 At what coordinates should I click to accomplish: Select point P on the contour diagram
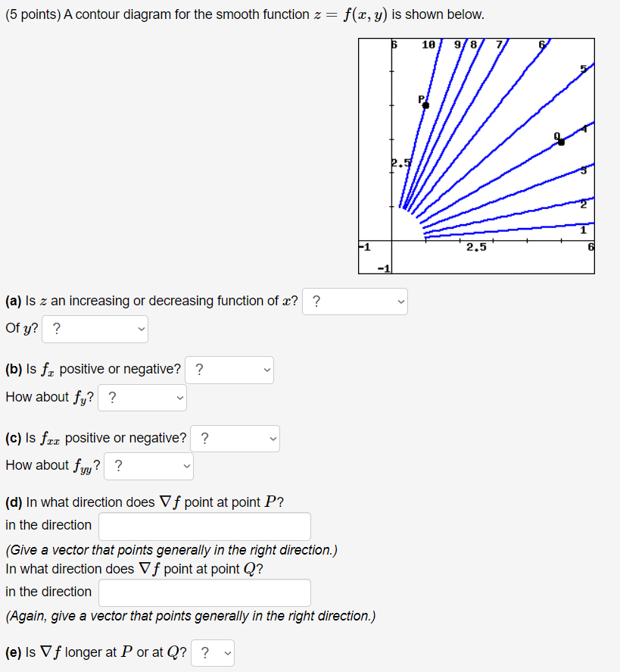(x=425, y=105)
